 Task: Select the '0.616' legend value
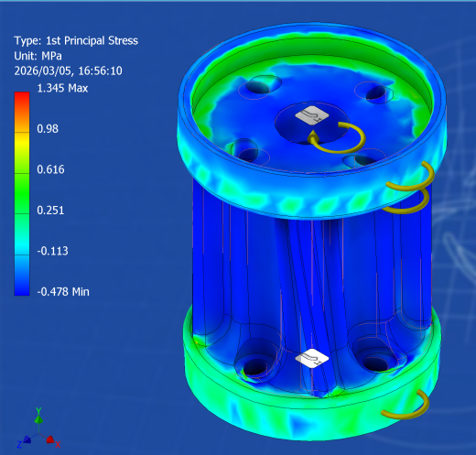[x=50, y=169]
